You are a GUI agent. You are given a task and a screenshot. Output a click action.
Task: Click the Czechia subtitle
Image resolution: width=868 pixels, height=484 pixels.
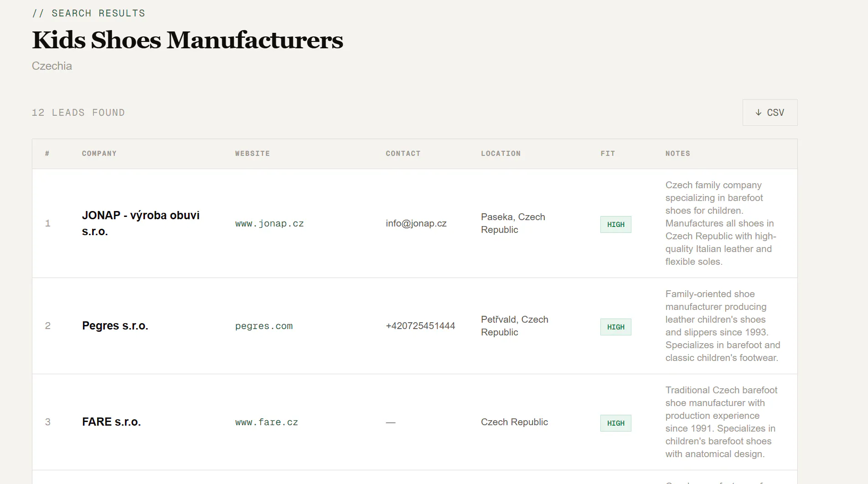point(52,66)
